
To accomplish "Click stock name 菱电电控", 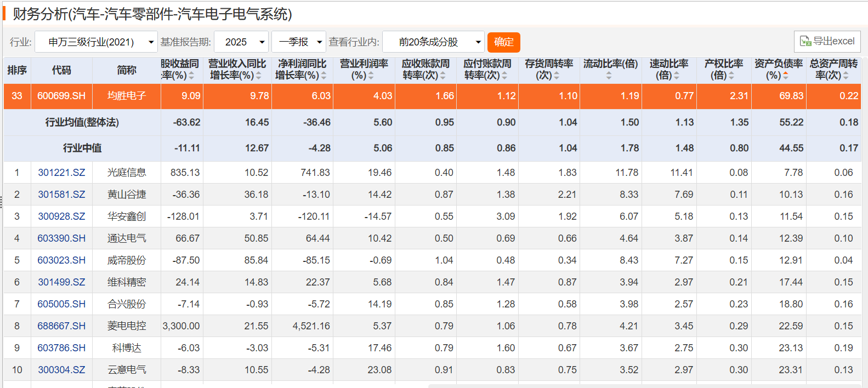I will pyautogui.click(x=127, y=326).
